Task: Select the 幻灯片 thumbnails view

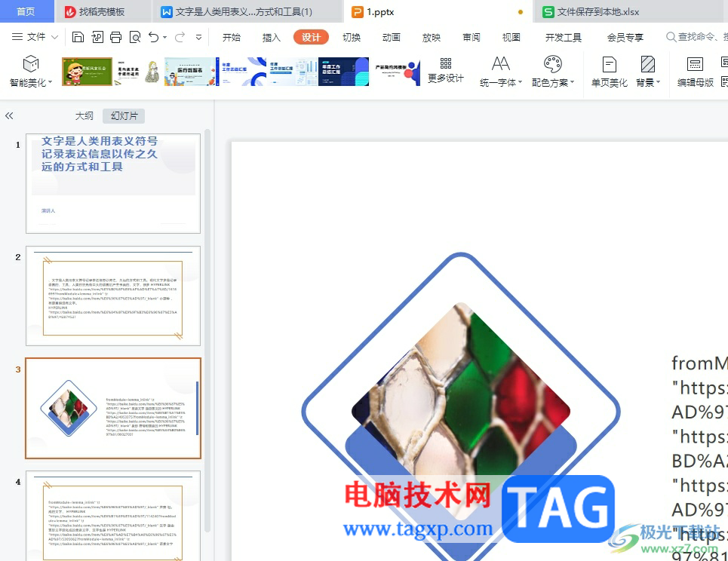Action: click(124, 116)
